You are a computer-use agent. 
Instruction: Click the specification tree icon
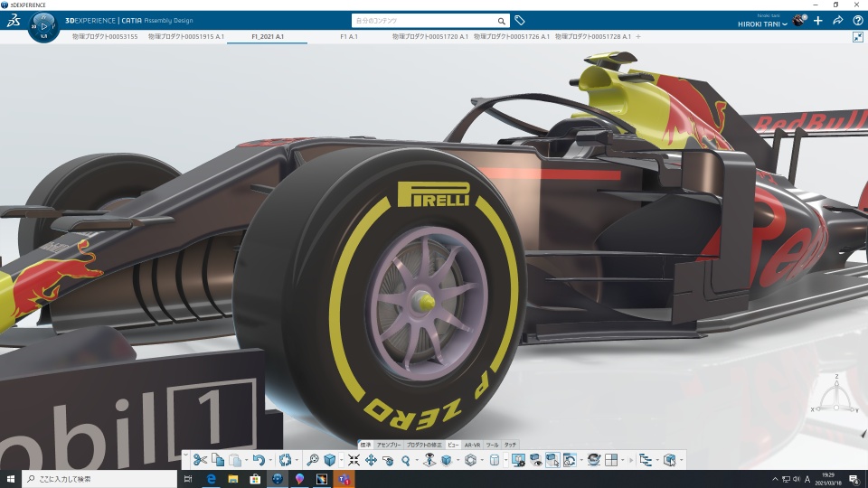tap(646, 460)
